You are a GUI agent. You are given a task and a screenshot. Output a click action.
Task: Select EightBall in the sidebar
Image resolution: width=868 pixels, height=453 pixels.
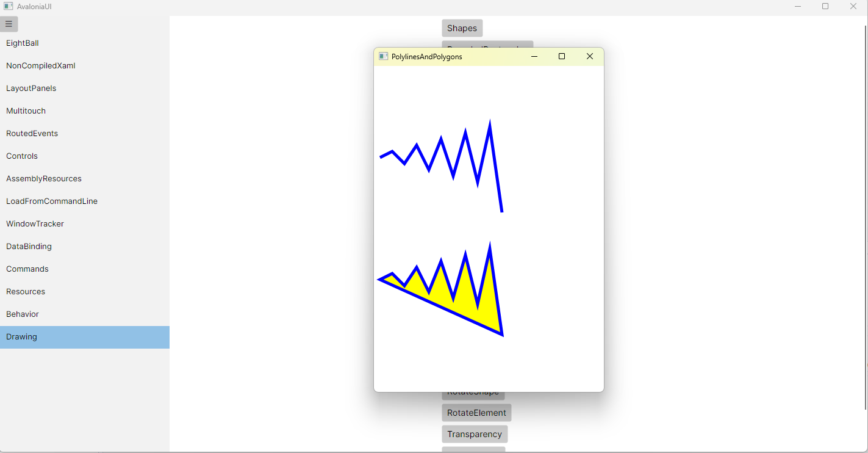(85, 43)
